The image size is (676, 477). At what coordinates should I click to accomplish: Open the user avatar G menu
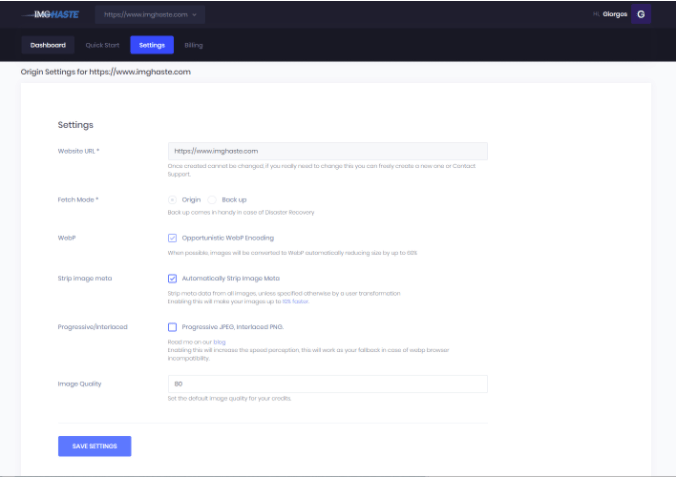(x=640, y=15)
